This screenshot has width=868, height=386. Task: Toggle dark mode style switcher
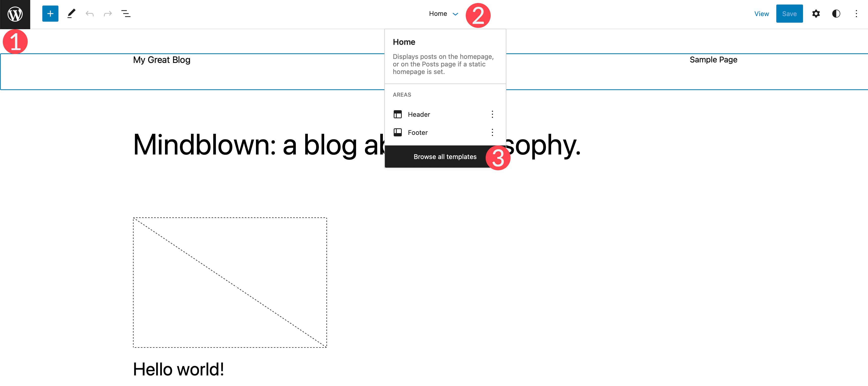point(836,14)
